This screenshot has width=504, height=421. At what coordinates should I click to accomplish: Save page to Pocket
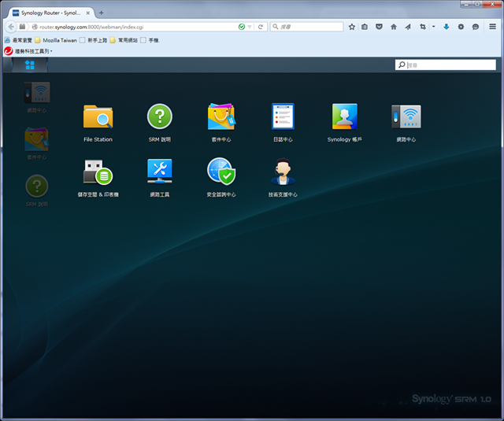379,27
